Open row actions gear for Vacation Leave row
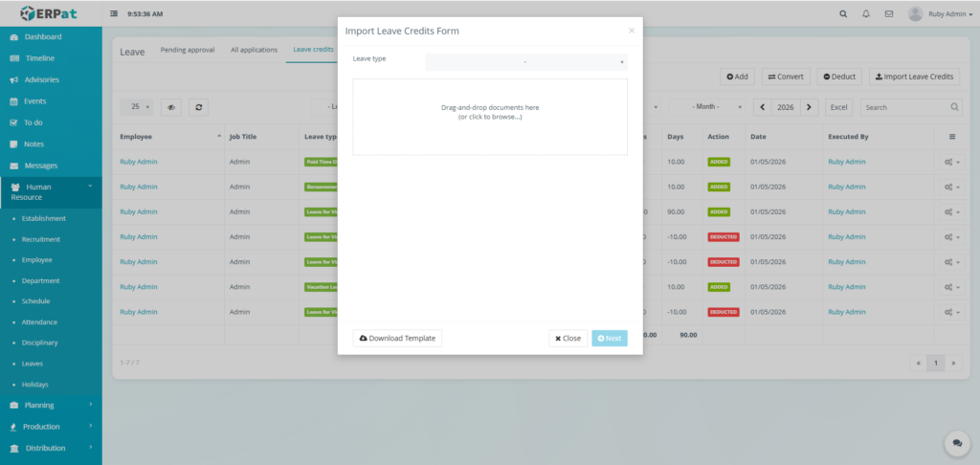 tap(952, 287)
